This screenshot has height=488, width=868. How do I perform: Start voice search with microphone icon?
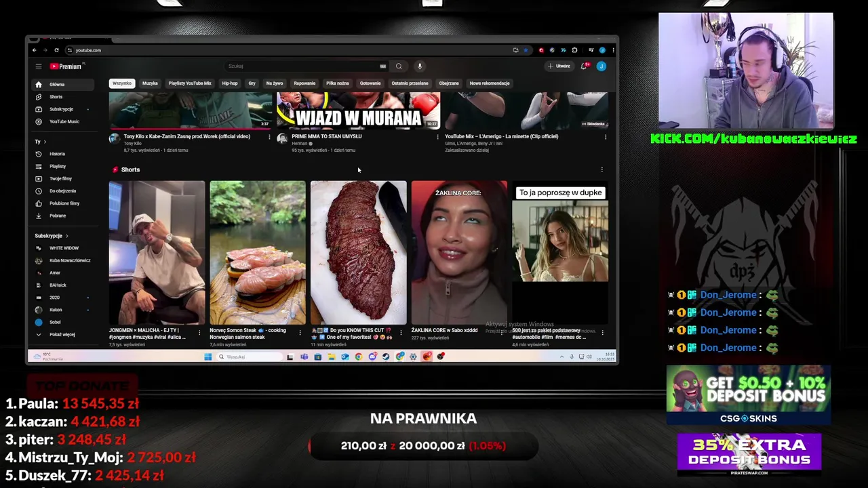coord(420,66)
